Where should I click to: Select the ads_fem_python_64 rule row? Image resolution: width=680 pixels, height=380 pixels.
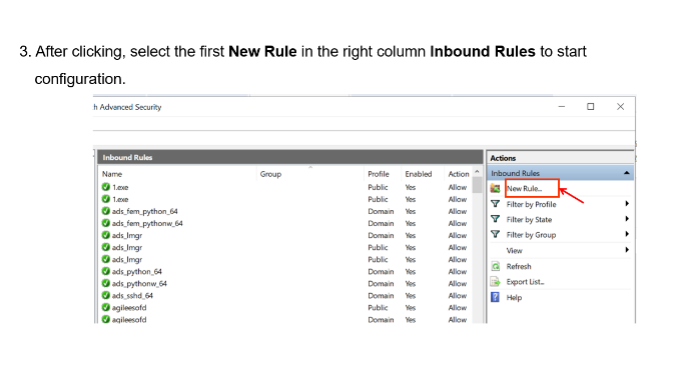286,211
